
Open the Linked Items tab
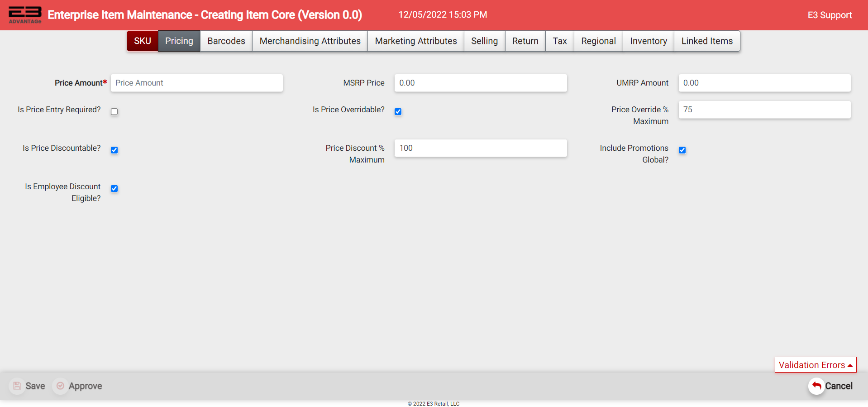[706, 41]
